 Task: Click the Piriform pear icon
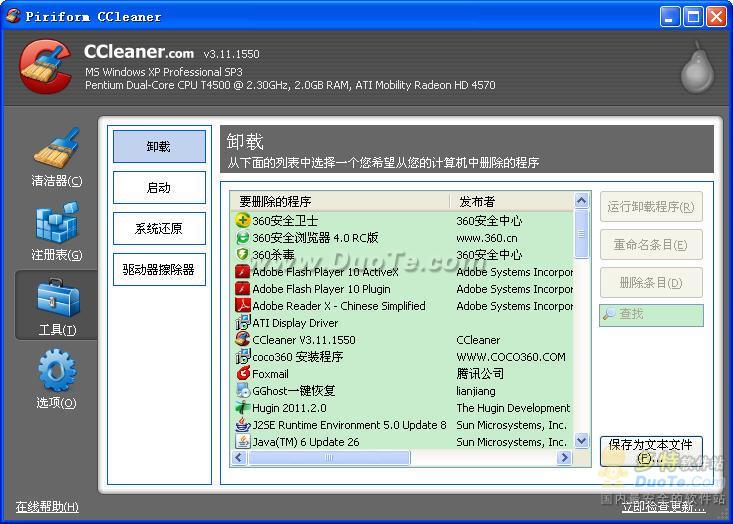point(697,67)
